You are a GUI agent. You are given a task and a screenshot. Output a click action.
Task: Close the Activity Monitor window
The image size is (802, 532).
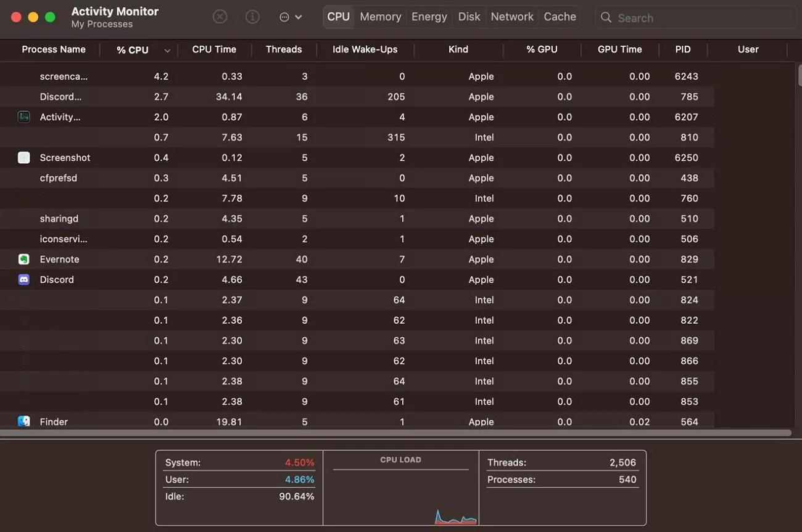16,17
